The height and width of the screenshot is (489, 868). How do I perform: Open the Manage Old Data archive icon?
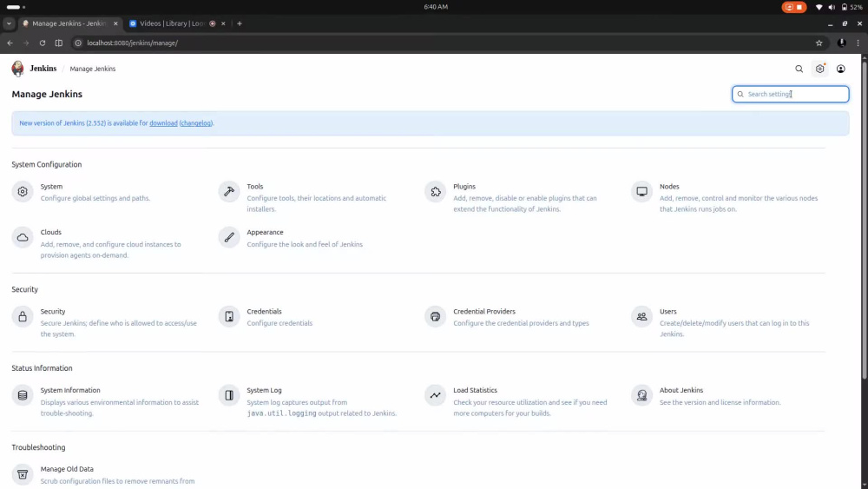click(x=23, y=474)
